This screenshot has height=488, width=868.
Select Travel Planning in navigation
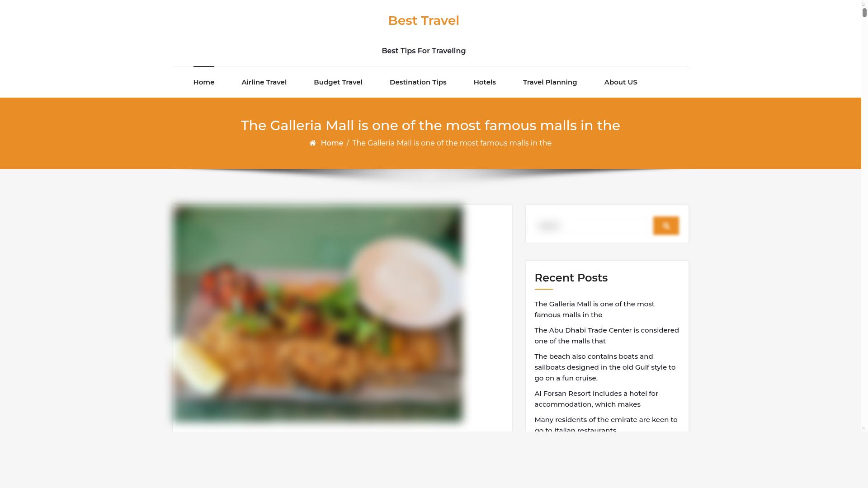coord(550,82)
